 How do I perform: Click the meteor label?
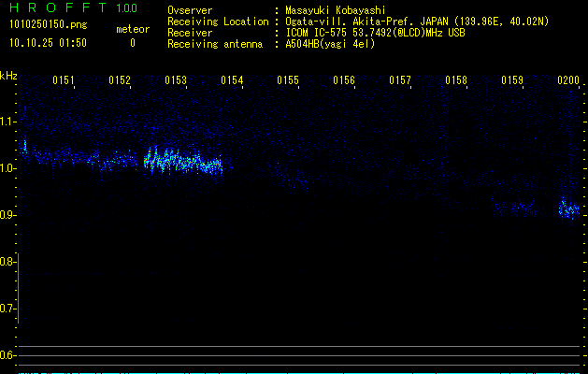[133, 29]
